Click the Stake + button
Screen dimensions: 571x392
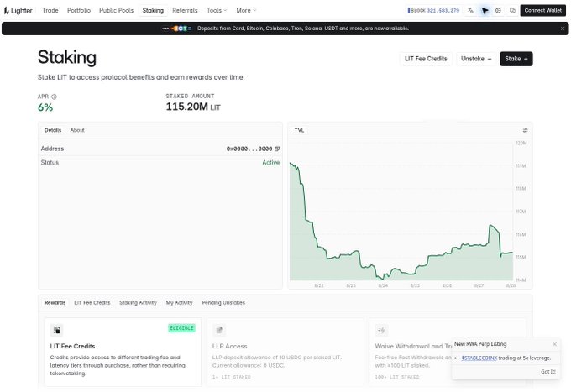[x=516, y=59]
